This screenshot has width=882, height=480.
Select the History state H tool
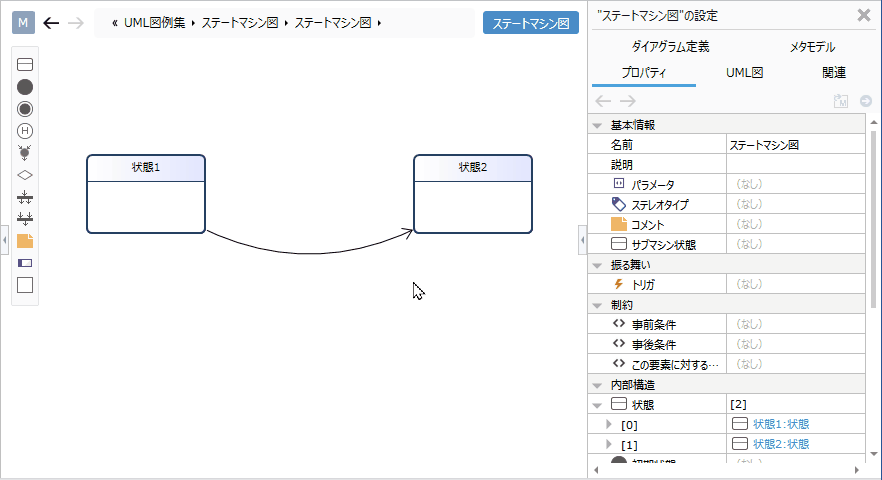[x=25, y=131]
